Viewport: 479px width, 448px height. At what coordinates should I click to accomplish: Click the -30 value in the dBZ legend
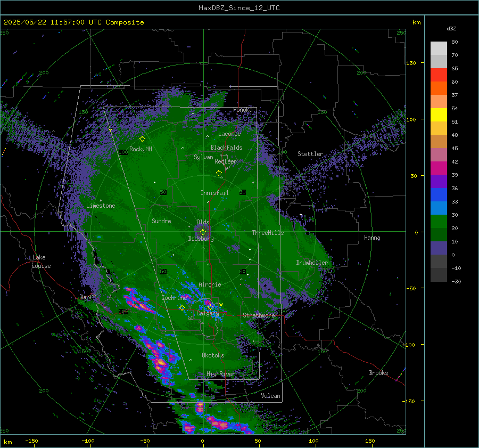coord(456,281)
